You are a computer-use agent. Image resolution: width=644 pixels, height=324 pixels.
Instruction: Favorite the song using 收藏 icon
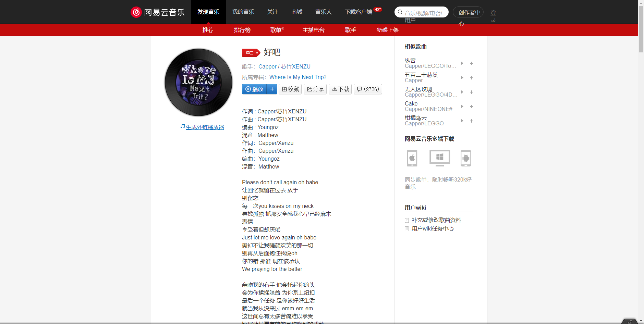point(285,89)
